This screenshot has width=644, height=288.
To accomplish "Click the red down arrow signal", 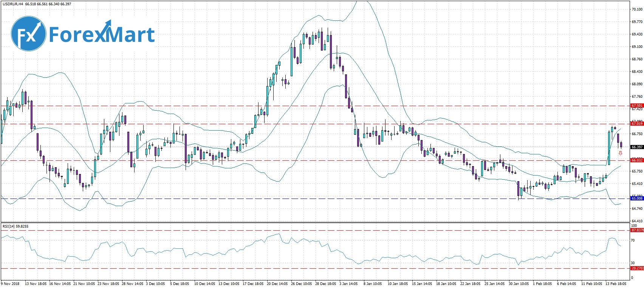I will coord(620,153).
